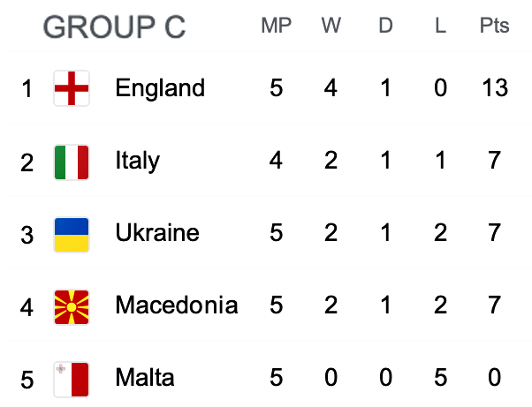The height and width of the screenshot is (407, 532).
Task: Click Italy's matches played value
Action: point(276,161)
